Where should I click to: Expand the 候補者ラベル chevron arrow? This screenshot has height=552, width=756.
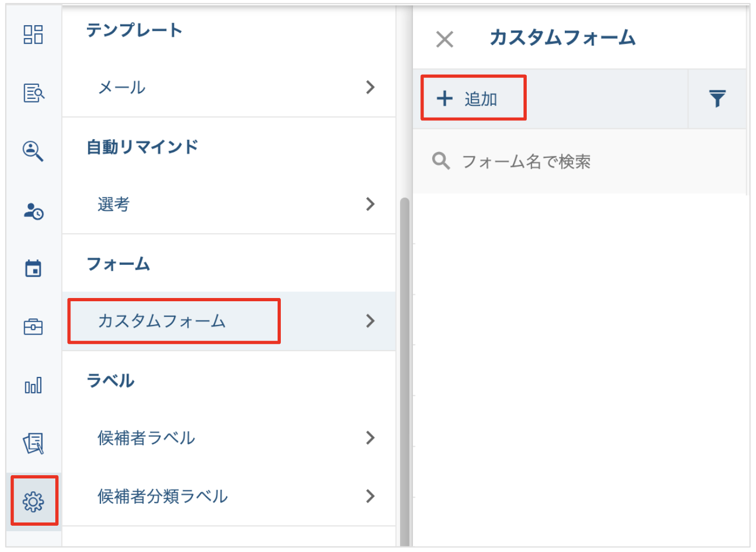tap(370, 438)
